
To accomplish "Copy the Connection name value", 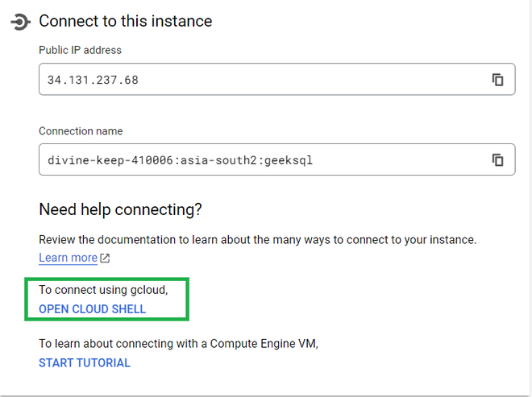I will (x=498, y=160).
